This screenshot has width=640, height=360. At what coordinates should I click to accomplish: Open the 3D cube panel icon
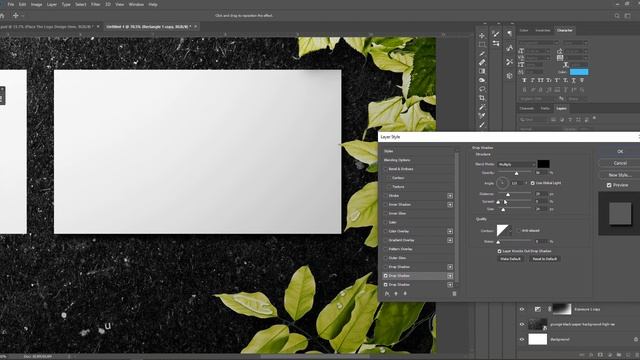(509, 76)
